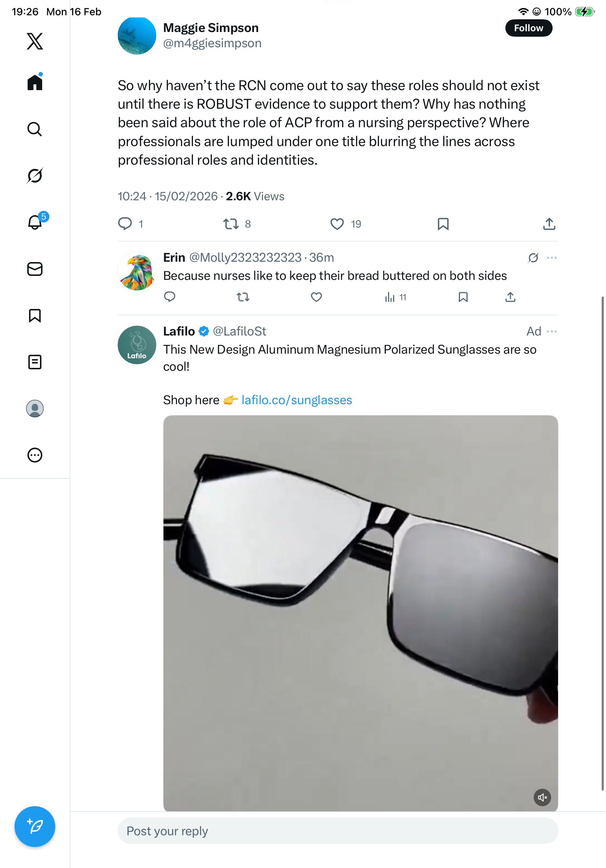Like Maggie Simpson's post

(337, 224)
